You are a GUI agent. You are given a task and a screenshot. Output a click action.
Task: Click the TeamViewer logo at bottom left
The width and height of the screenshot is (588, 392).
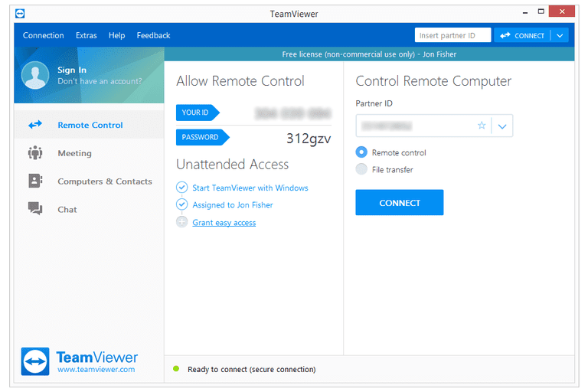click(36, 361)
